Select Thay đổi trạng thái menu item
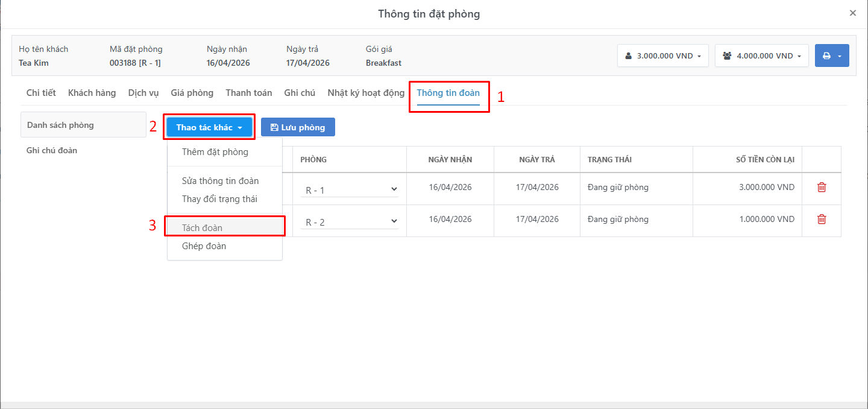Screen dimensions: 868x409 pyautogui.click(x=225, y=199)
